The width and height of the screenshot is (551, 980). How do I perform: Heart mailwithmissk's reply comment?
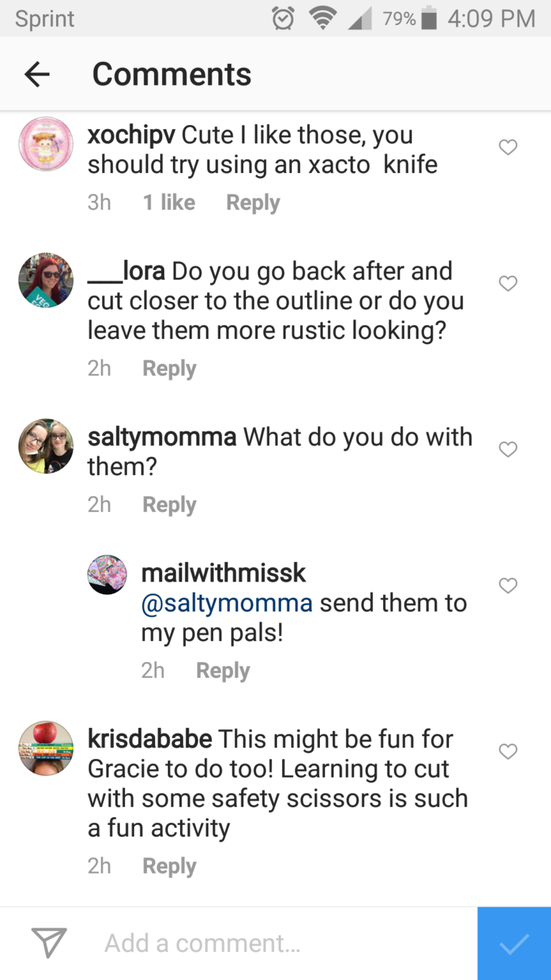click(x=508, y=586)
